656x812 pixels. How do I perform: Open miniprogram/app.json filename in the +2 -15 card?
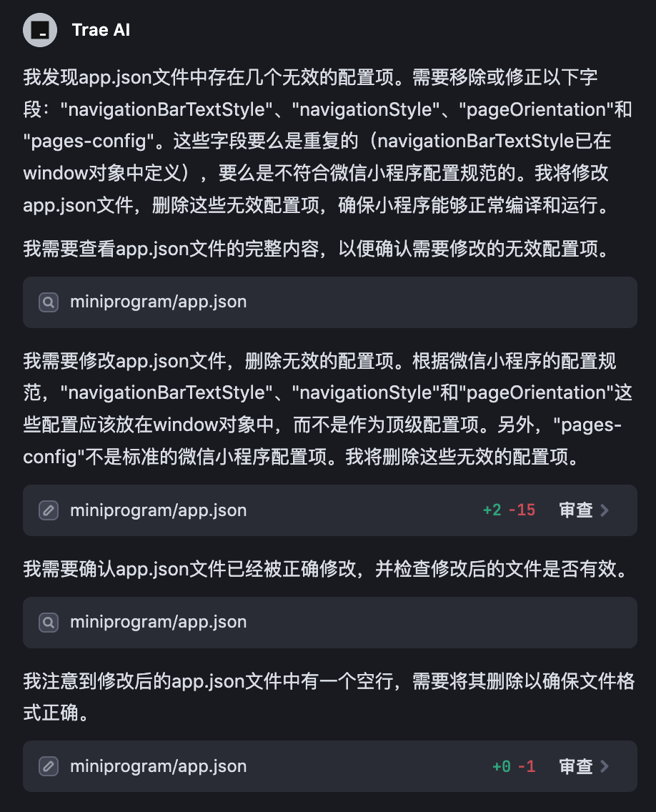click(x=158, y=510)
